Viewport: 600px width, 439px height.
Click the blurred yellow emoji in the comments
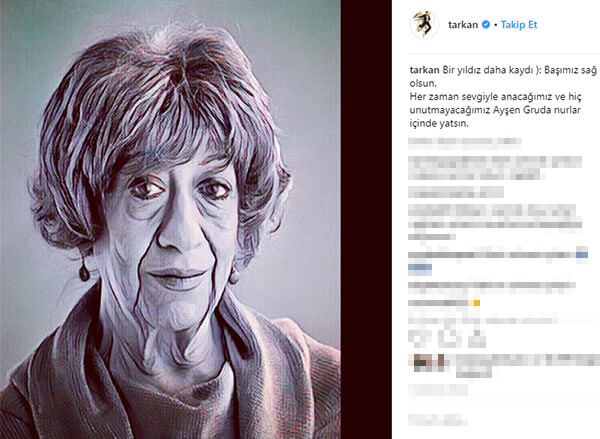(x=474, y=303)
